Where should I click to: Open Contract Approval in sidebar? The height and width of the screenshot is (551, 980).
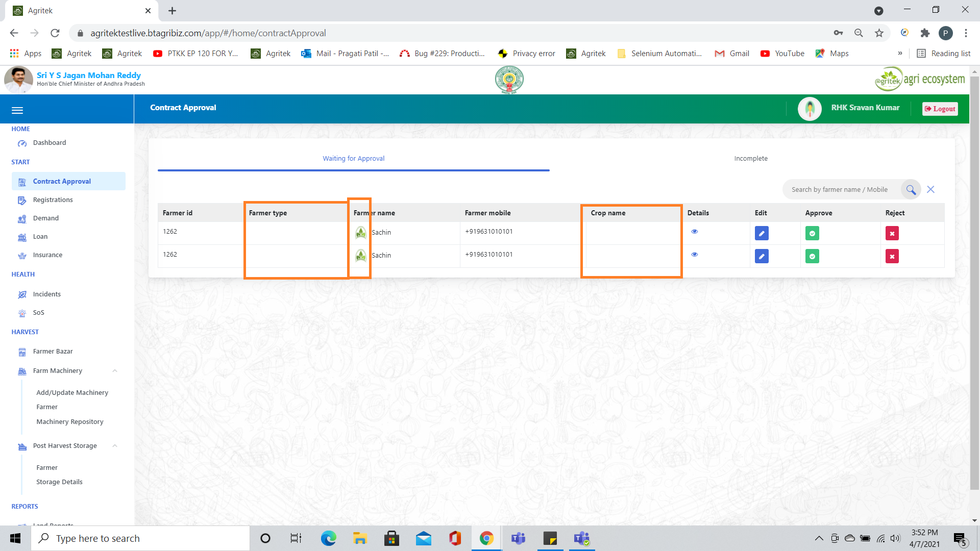click(x=68, y=181)
